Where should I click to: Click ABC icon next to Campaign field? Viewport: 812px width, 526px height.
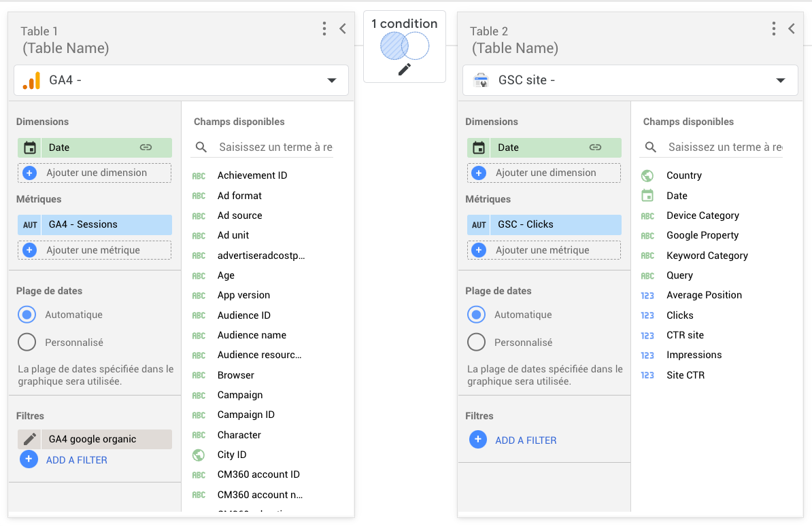click(x=199, y=396)
